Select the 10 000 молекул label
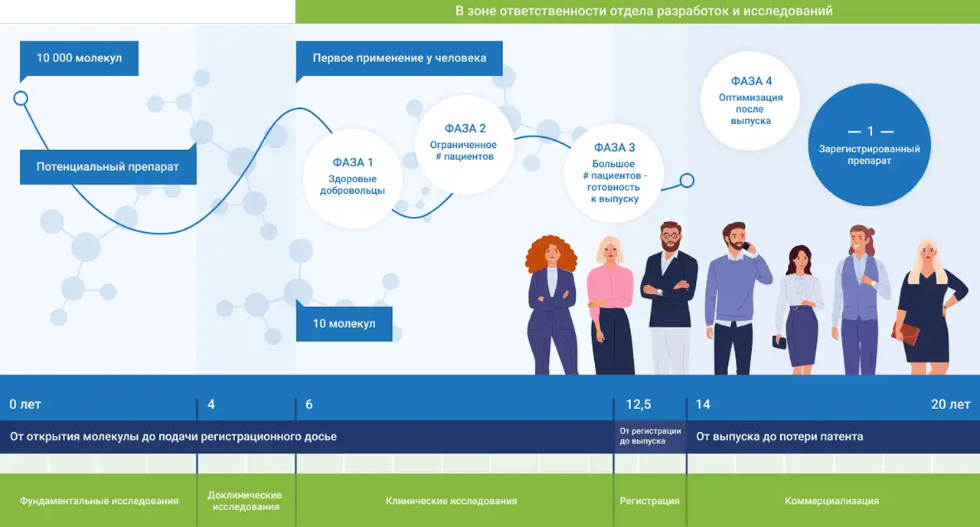 click(80, 58)
